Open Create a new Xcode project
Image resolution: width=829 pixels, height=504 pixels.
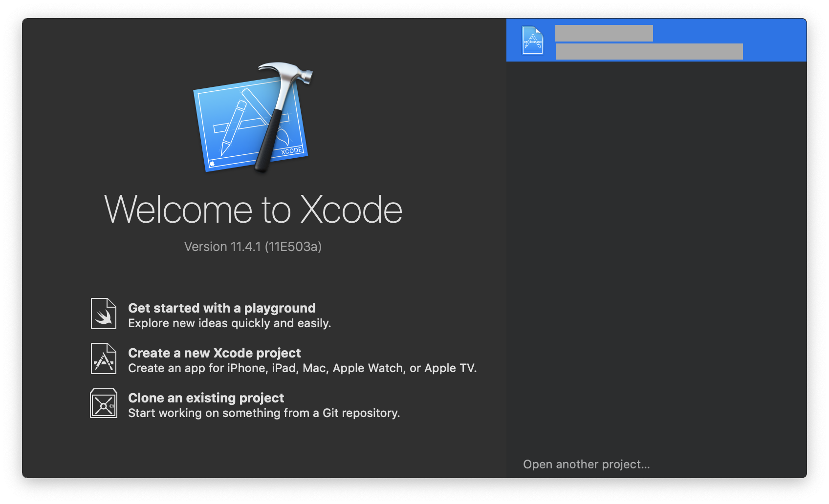point(214,353)
